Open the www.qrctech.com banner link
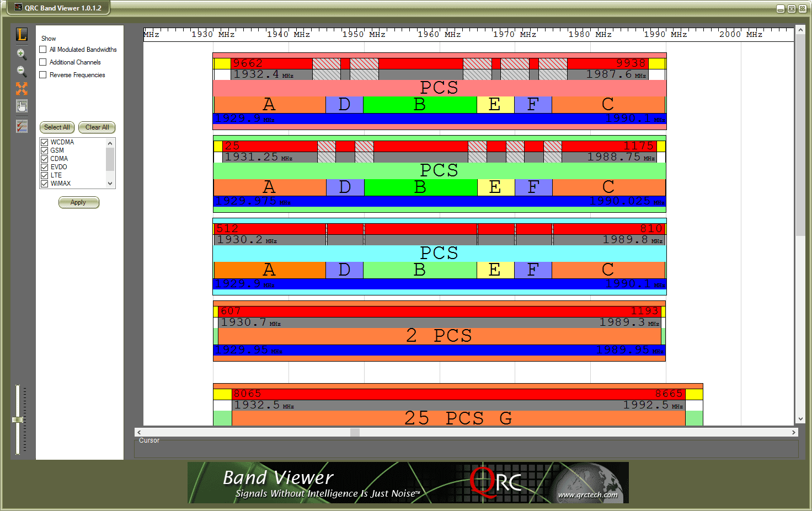812x511 pixels. (587, 494)
